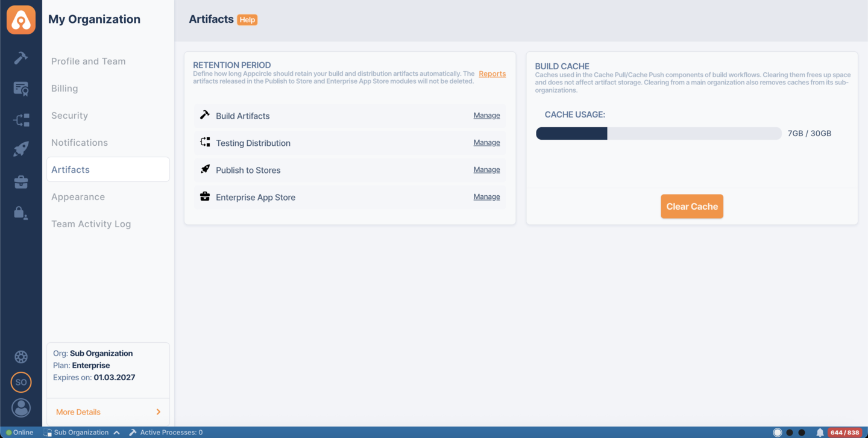Click the Clear Cache button
868x438 pixels.
point(692,206)
